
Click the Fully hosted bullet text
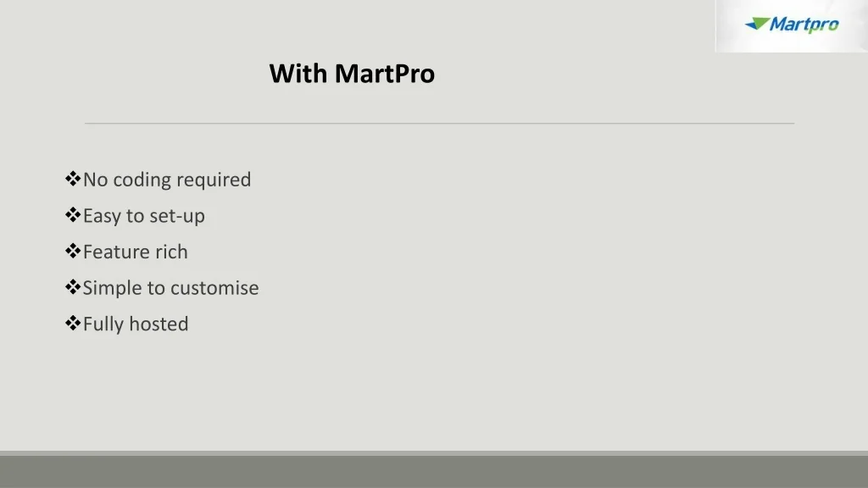(136, 324)
